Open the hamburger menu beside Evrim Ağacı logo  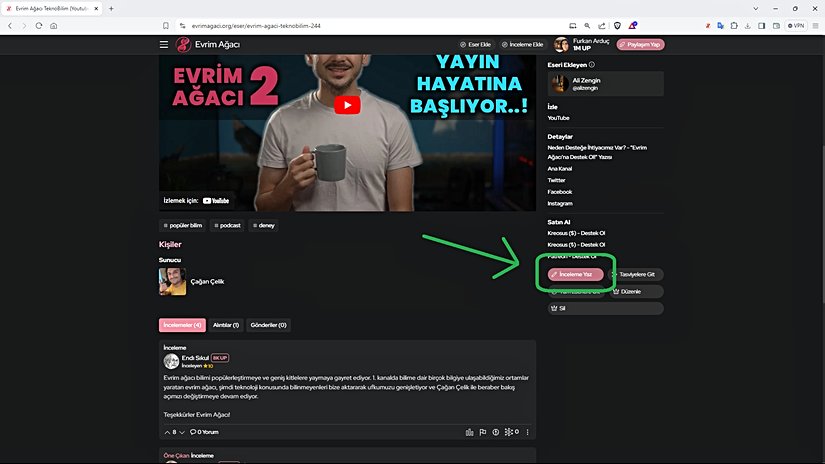pyautogui.click(x=164, y=44)
